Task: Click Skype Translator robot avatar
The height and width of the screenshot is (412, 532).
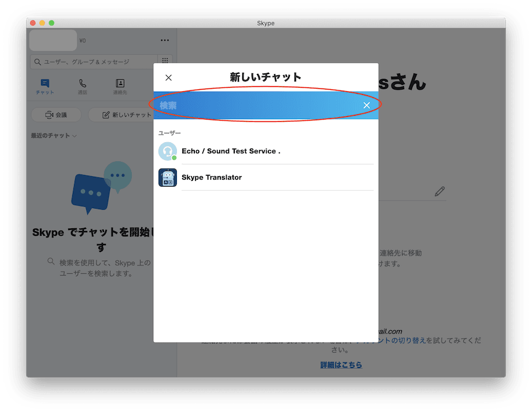Action: pos(168,177)
